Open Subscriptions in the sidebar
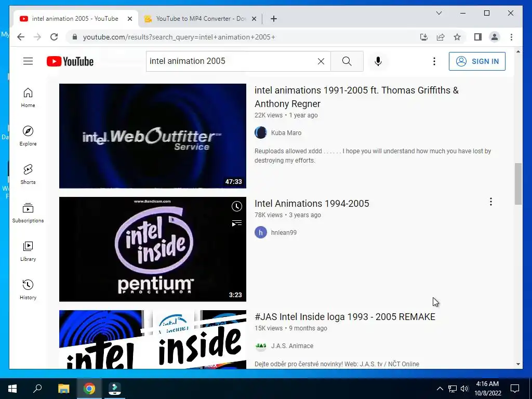Screen dimensions: 532x399 tap(28, 212)
